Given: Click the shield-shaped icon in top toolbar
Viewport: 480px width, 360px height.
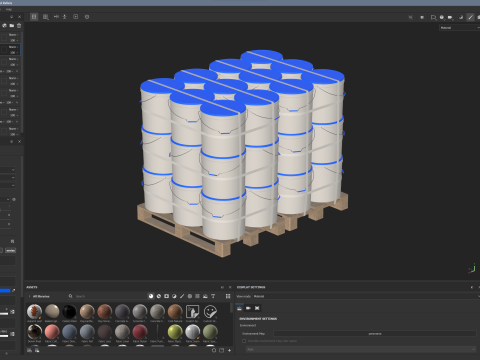Looking at the screenshot, I should (x=87, y=17).
